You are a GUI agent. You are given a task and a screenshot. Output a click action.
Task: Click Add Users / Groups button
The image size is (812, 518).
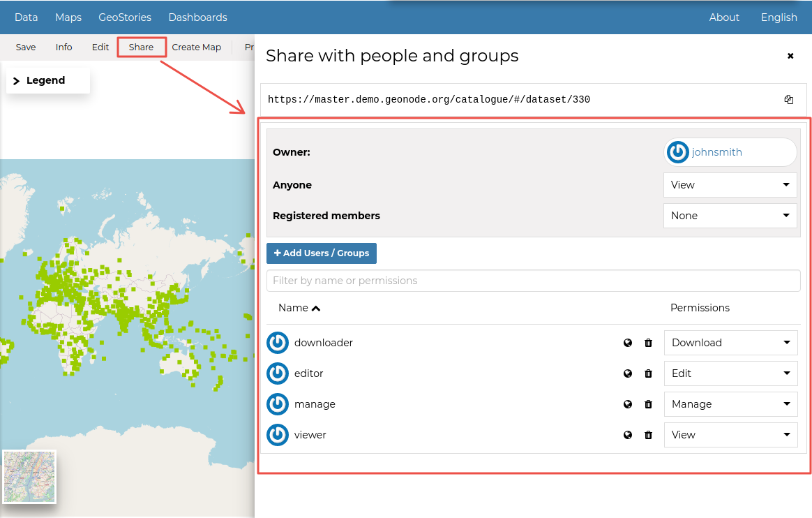point(322,253)
